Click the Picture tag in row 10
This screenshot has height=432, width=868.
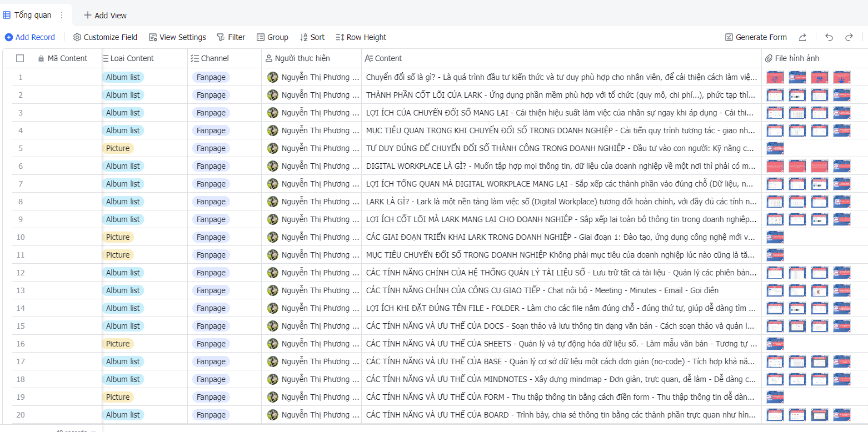click(x=118, y=237)
